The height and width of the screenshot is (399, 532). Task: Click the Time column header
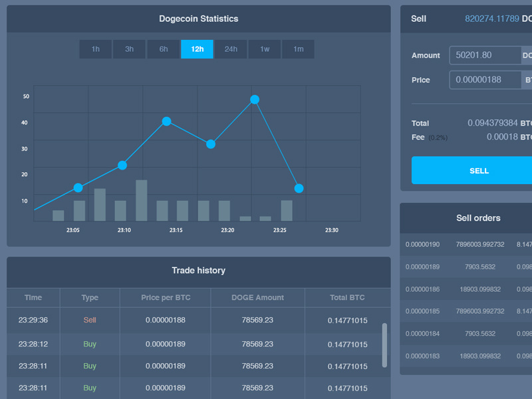click(x=33, y=297)
